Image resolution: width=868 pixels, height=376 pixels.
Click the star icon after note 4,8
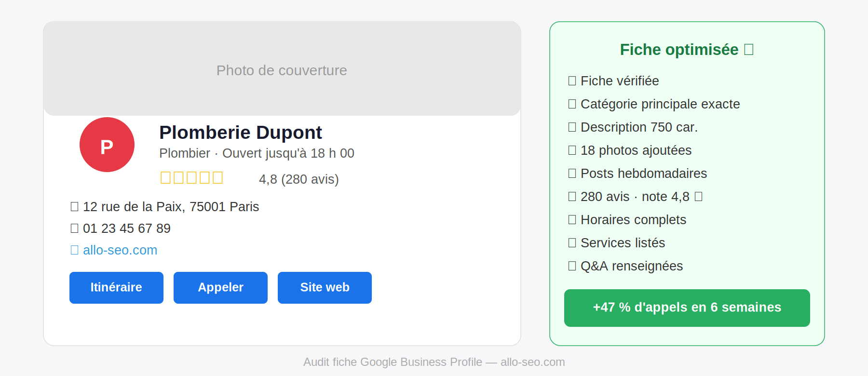tap(698, 197)
